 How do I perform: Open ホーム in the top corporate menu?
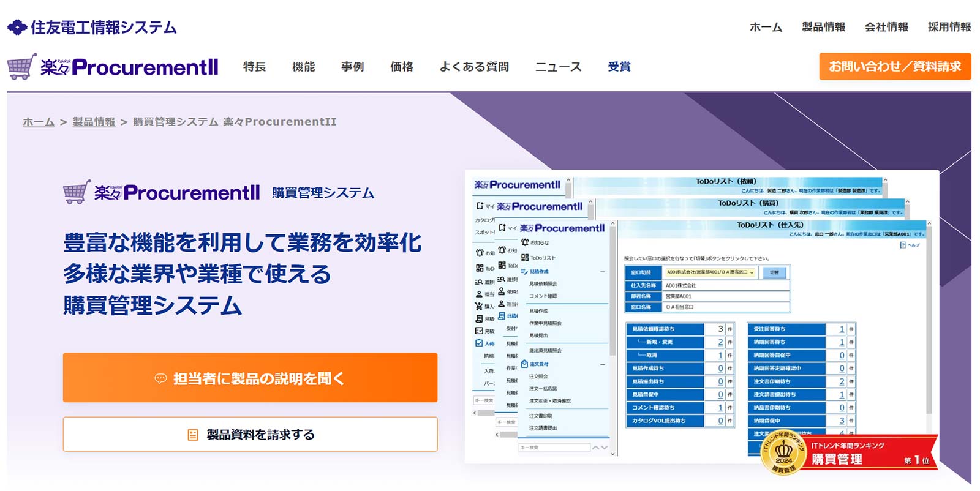pyautogui.click(x=766, y=27)
